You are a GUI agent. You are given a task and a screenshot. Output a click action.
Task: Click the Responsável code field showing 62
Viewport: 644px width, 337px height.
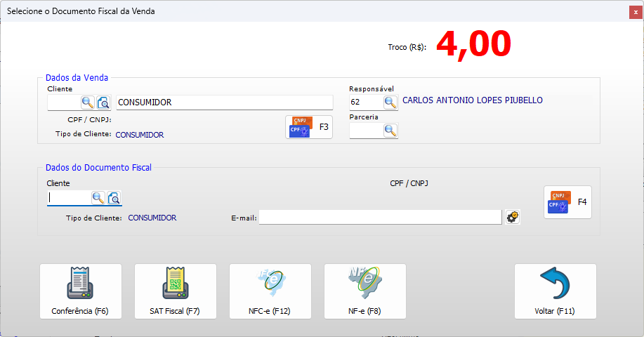pos(367,103)
